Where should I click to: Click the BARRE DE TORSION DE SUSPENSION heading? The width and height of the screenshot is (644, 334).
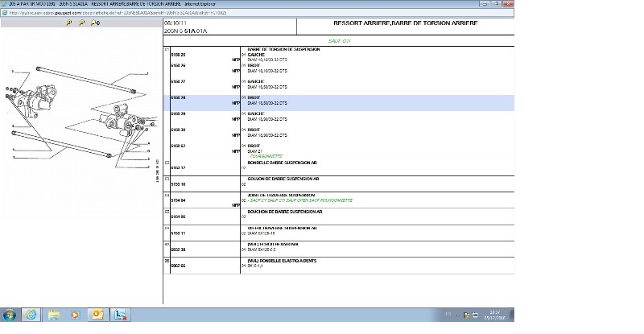283,49
